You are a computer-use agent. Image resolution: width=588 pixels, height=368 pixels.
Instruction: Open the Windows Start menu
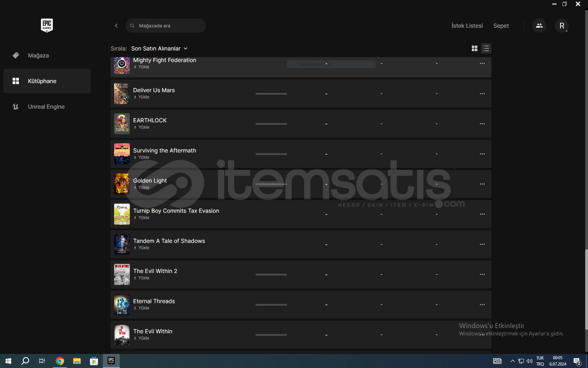[x=8, y=361]
